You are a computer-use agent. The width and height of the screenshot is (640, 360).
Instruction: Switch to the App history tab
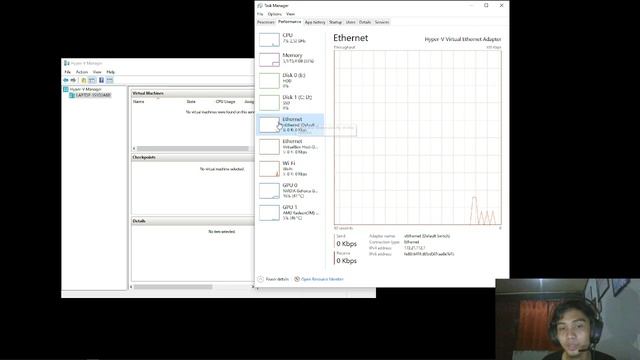(315, 22)
